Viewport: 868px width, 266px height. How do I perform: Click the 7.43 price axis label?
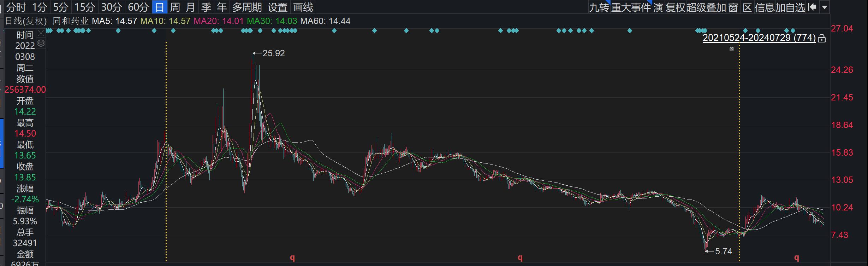(x=839, y=235)
